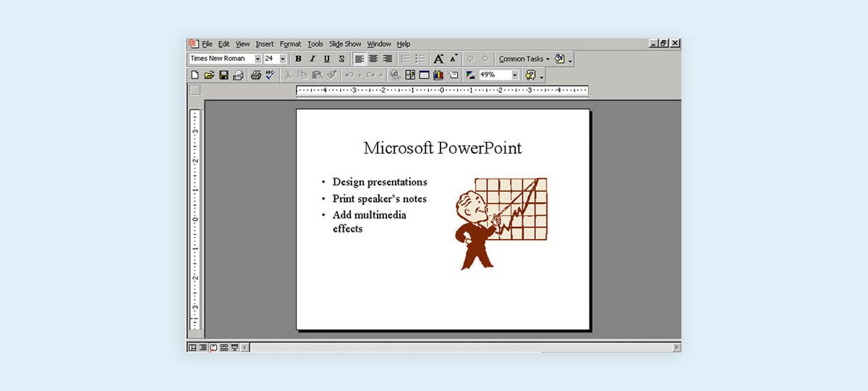Screen dimensions: 868x391
Task: Click the New Slide icon
Action: pyautogui.click(x=454, y=75)
